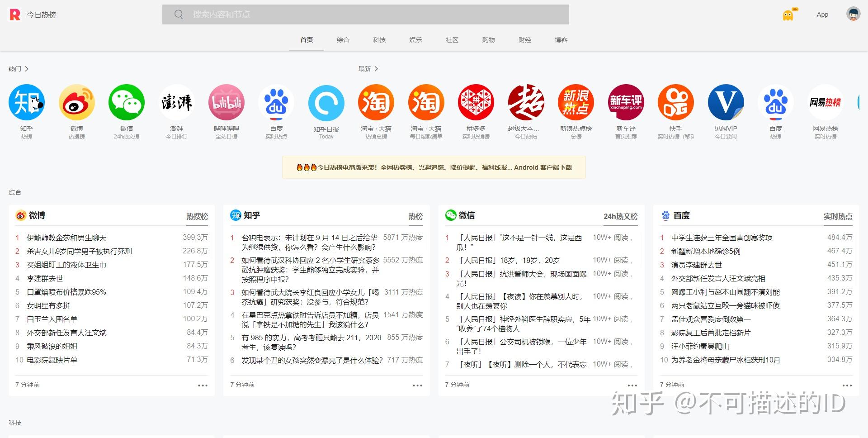Open the 白玉兰入围名单 headline
The width and height of the screenshot is (868, 438).
tap(52, 319)
